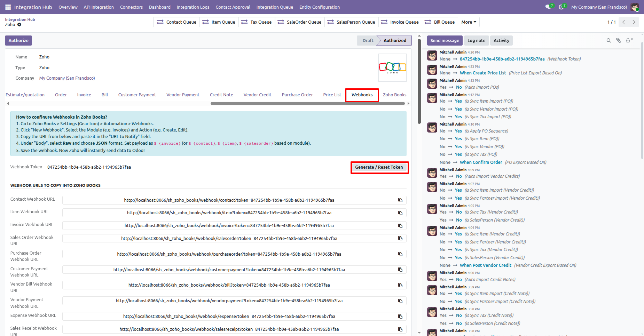This screenshot has width=644, height=336.
Task: Click the Log note button
Action: click(476, 41)
